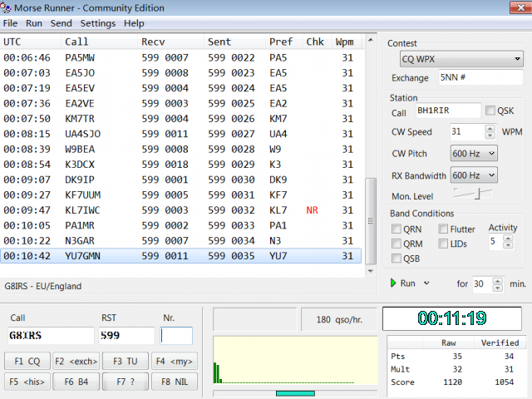Click the F7 ? button
Image resolution: width=532 pixels, height=399 pixels.
(126, 382)
